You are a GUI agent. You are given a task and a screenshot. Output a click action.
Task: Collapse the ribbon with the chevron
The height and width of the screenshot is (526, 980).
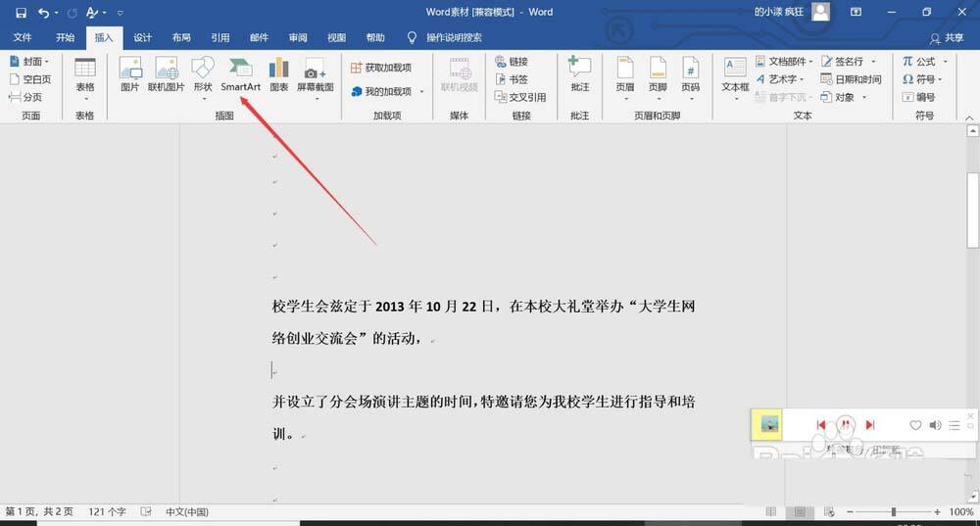click(969, 118)
